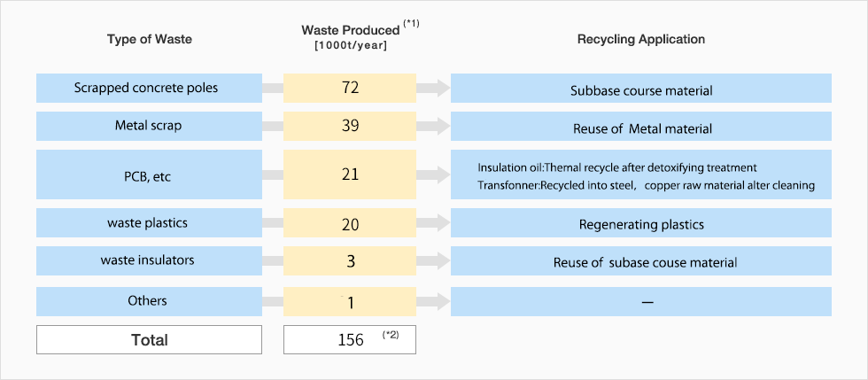Select the Others waste type box
The height and width of the screenshot is (380, 868).
[149, 302]
